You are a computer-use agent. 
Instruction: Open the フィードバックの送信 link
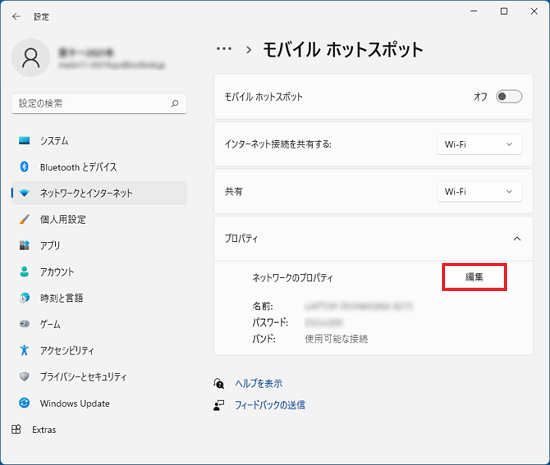(270, 405)
